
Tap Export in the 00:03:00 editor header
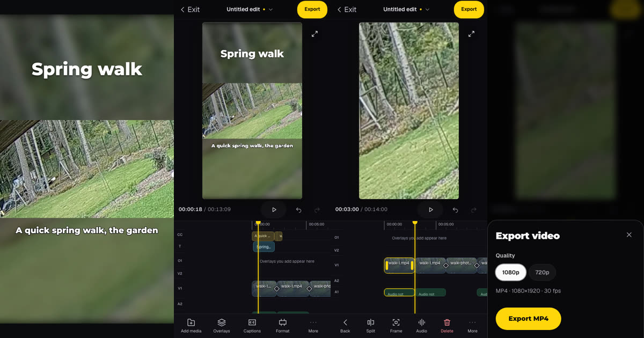469,9
